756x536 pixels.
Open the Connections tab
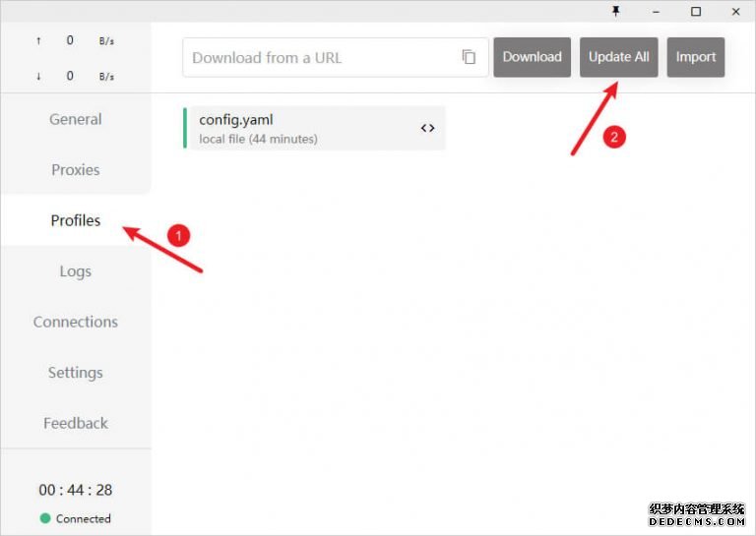(x=76, y=322)
